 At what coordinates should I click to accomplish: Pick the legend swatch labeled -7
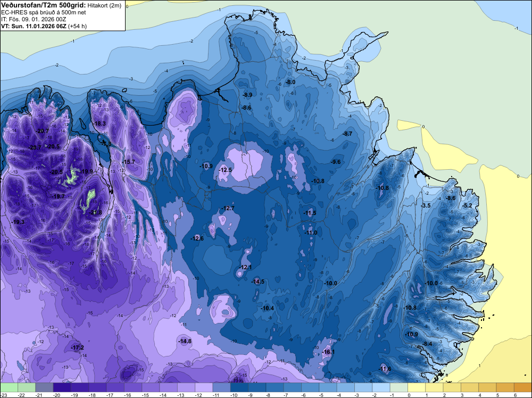point(292,387)
